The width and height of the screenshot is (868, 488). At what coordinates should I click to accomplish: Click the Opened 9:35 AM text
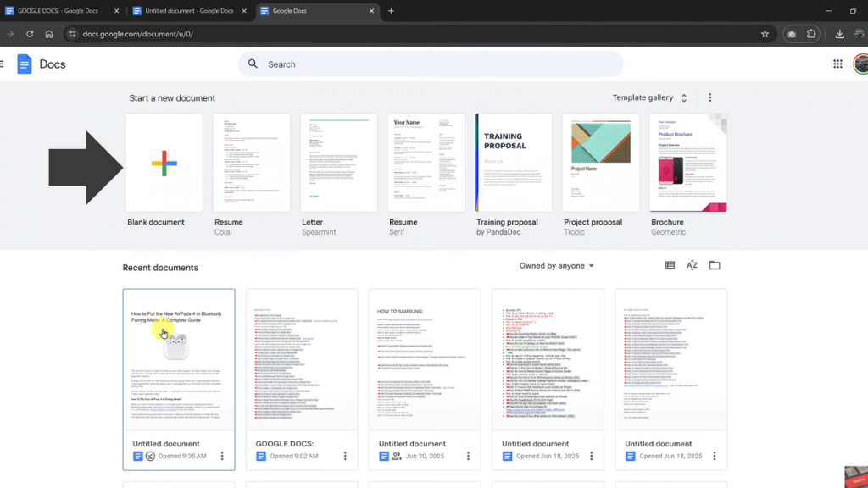182,456
